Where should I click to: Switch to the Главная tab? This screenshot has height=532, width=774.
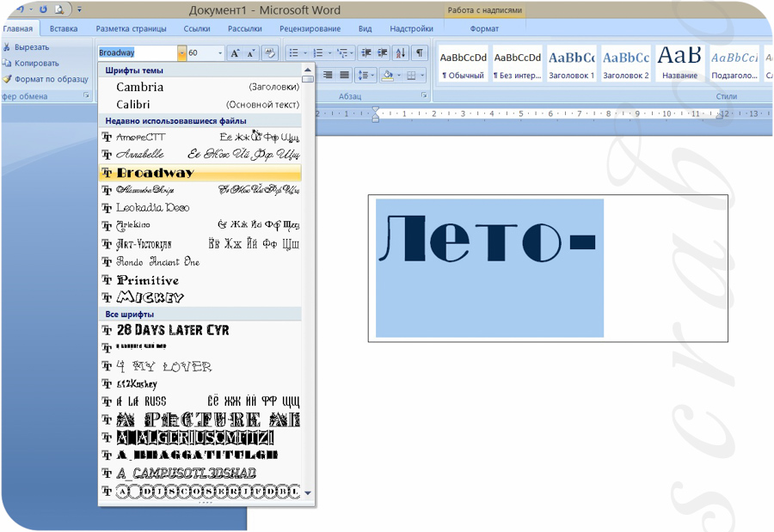18,28
